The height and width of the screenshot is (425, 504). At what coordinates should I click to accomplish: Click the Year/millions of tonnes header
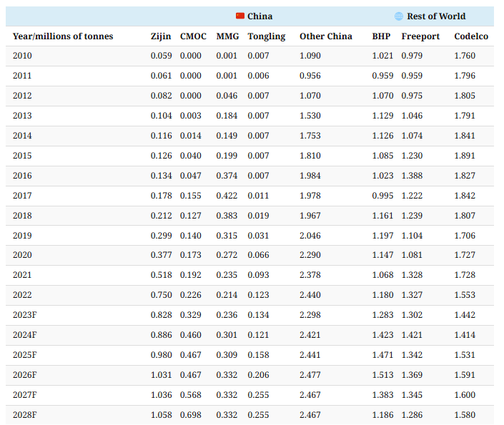pos(63,36)
